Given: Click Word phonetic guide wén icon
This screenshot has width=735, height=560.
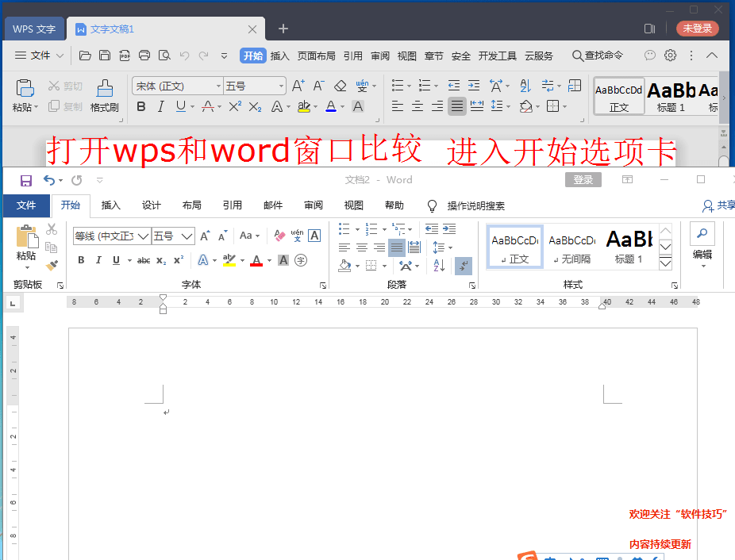Looking at the screenshot, I should pos(297,236).
